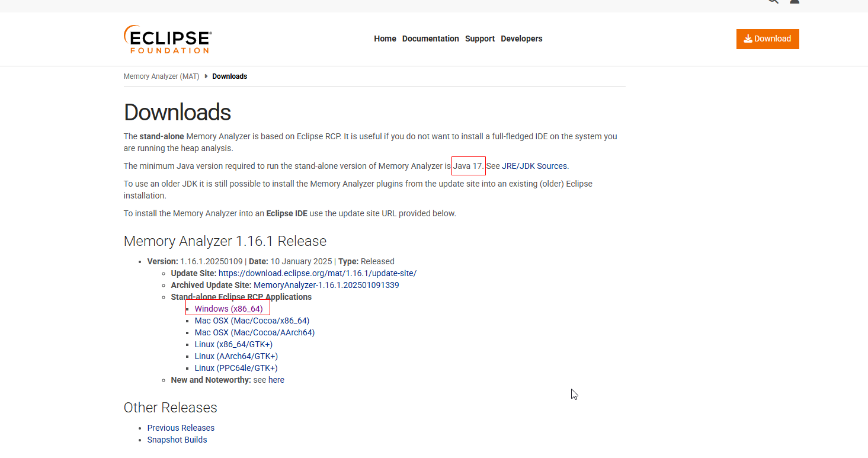Click the Downloads page heading
868x458 pixels.
177,113
